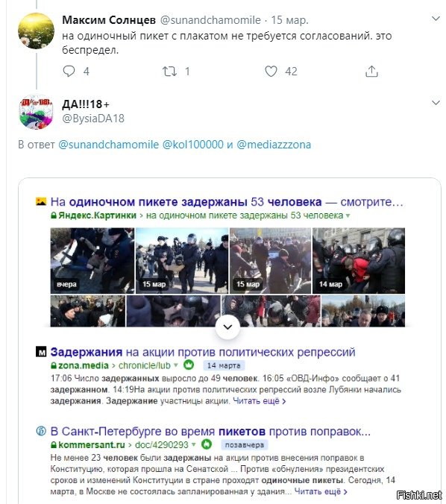Open tweet options chevron for Максим Солнцев

(436, 19)
